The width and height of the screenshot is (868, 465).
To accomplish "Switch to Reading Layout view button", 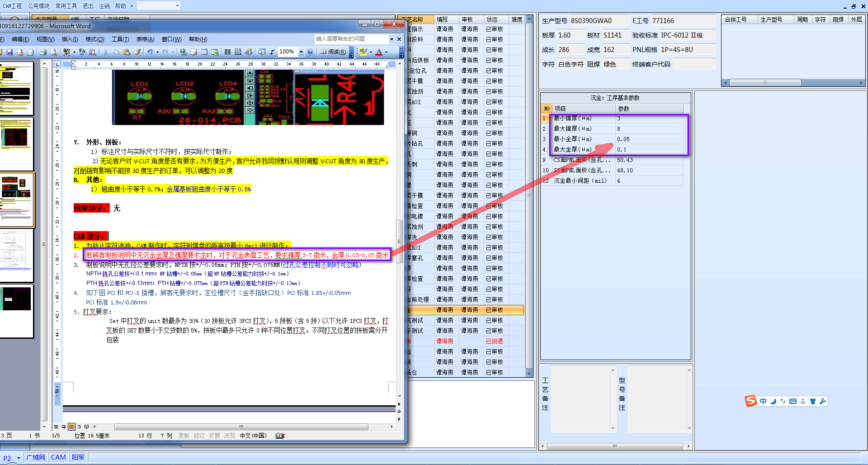I will [x=86, y=427].
